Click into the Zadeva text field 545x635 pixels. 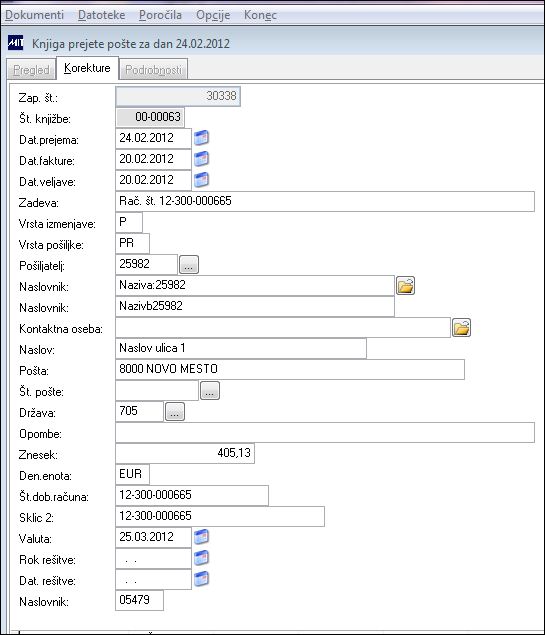tap(325, 201)
